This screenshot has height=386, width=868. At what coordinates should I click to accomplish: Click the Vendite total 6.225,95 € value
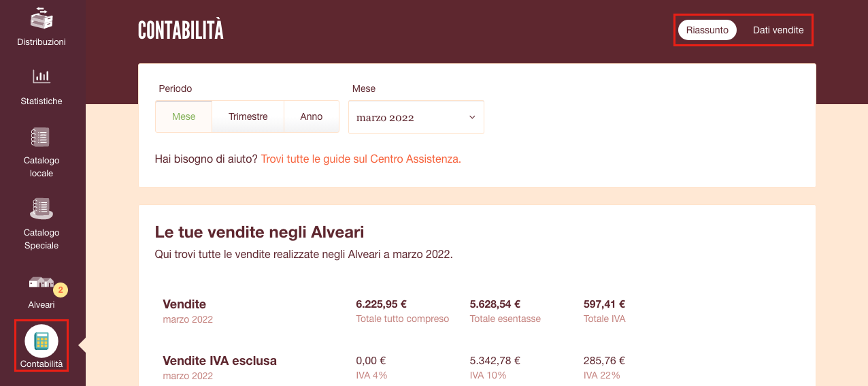point(382,304)
